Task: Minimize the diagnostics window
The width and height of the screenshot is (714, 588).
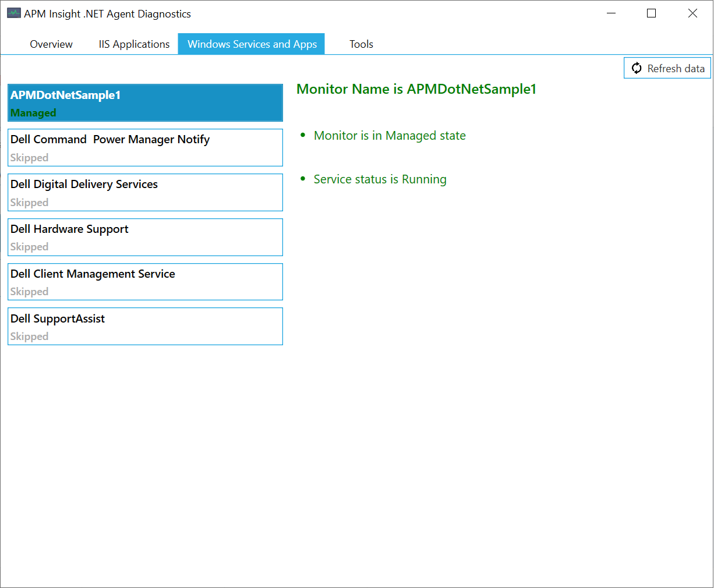Action: 611,13
